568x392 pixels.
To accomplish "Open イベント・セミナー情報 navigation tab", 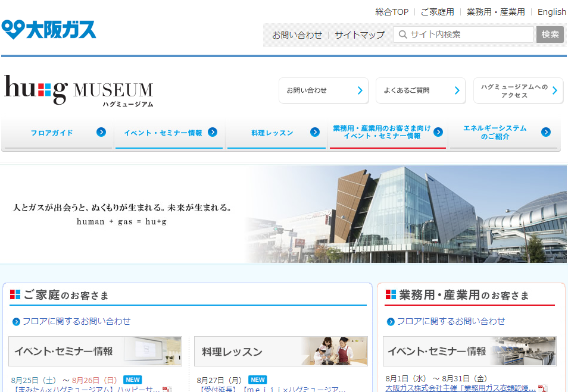I will coord(169,133).
